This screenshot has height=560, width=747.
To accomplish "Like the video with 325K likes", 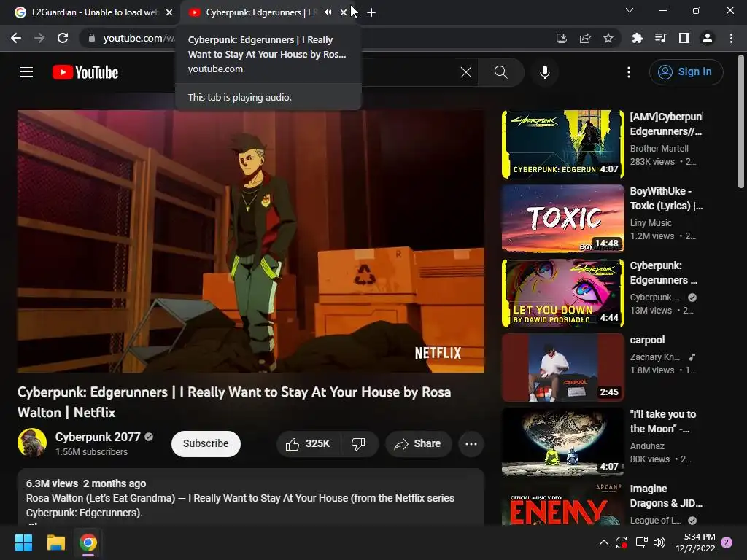I will pyautogui.click(x=308, y=444).
